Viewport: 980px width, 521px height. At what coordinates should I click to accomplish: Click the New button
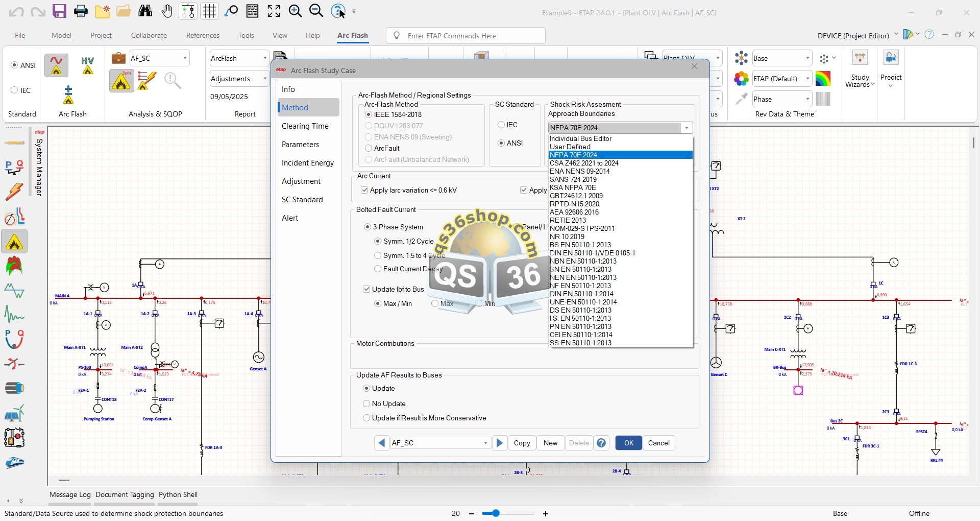(550, 443)
